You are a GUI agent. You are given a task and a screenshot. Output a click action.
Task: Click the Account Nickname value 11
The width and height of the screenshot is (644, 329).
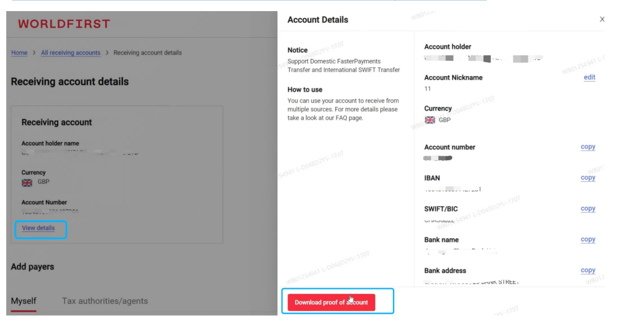click(428, 89)
